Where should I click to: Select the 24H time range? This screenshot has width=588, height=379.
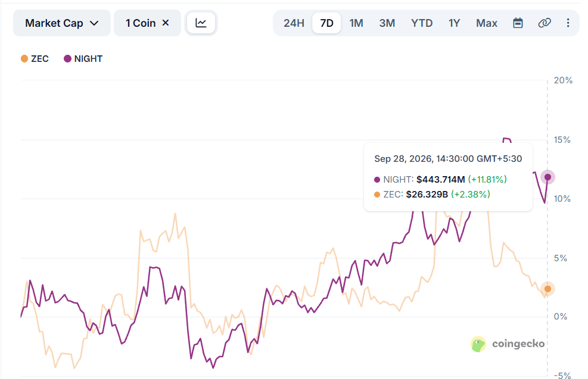click(294, 23)
